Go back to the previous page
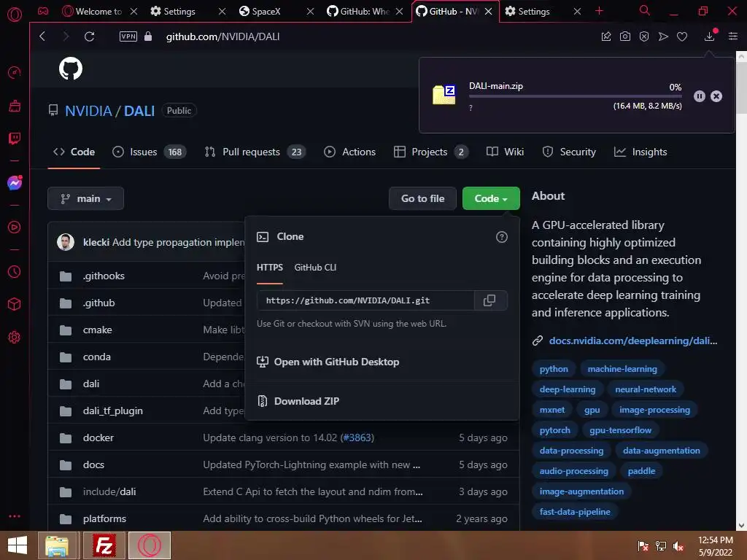 point(42,36)
